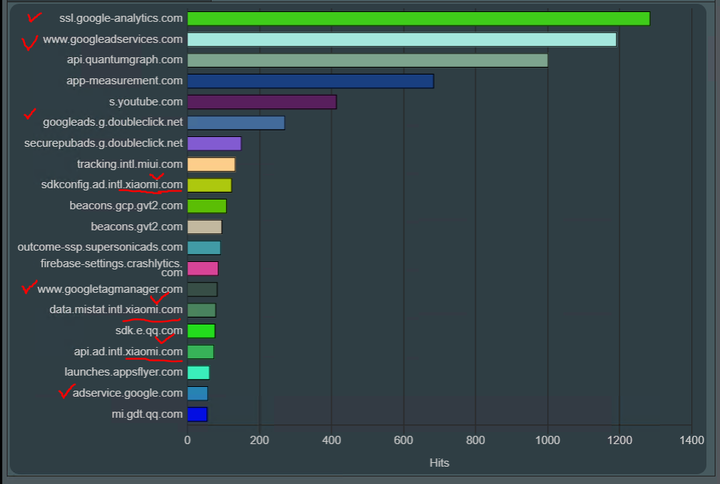Select the api.quantumgraph.com bar

point(367,60)
